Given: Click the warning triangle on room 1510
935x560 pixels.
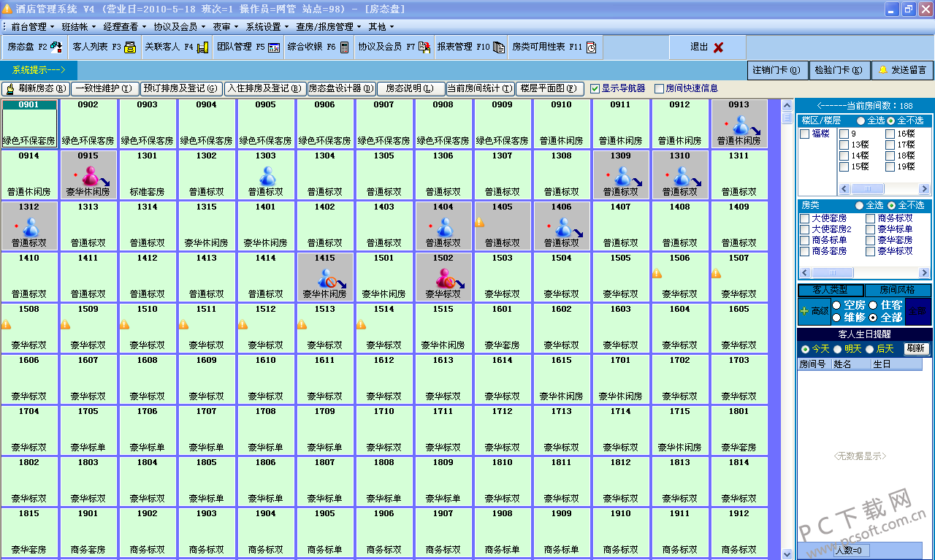Looking at the screenshot, I should point(125,325).
